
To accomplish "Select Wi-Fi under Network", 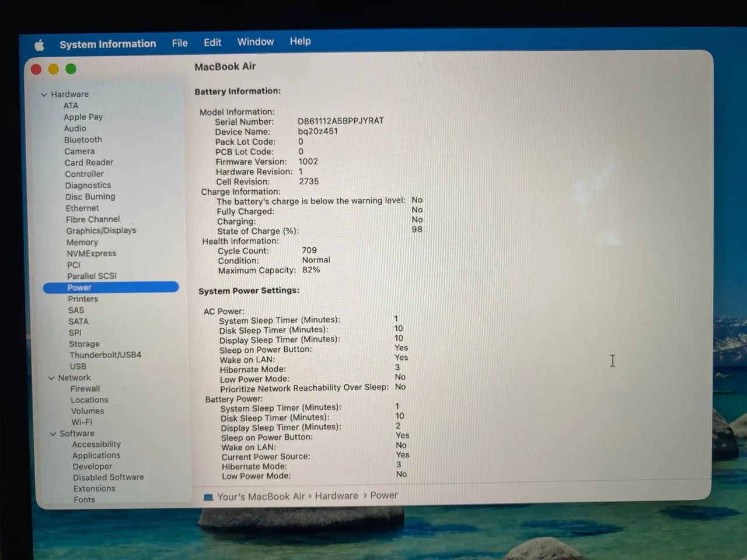I will 82,422.
